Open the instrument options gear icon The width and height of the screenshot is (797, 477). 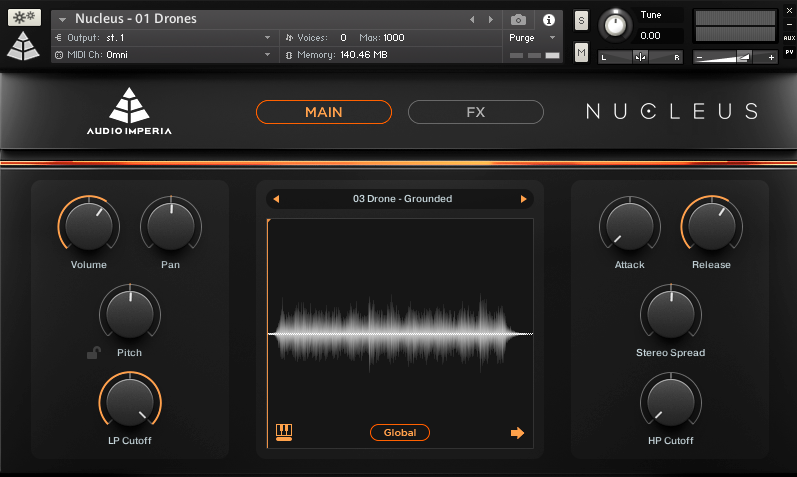24,18
